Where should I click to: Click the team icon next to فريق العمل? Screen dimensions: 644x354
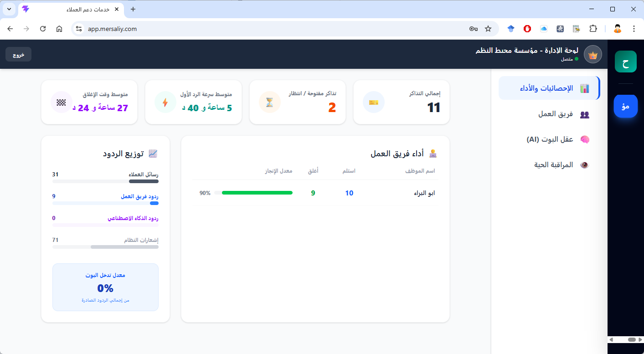click(585, 114)
